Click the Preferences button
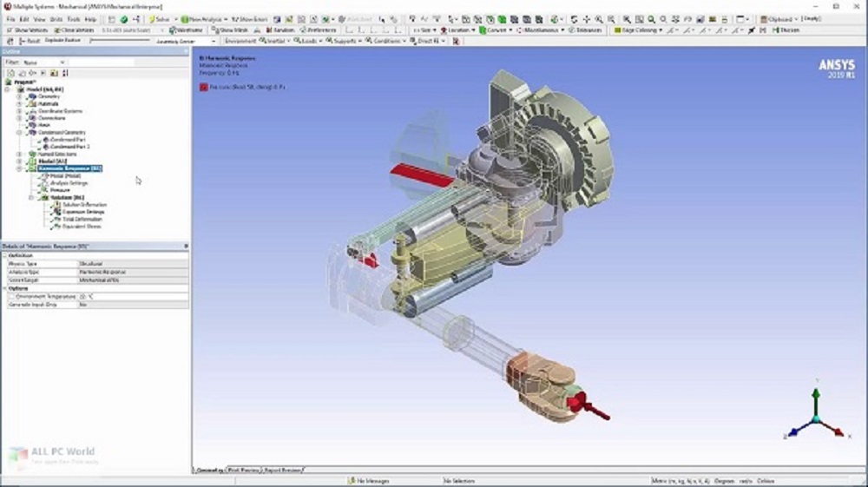This screenshot has height=487, width=868. click(319, 30)
